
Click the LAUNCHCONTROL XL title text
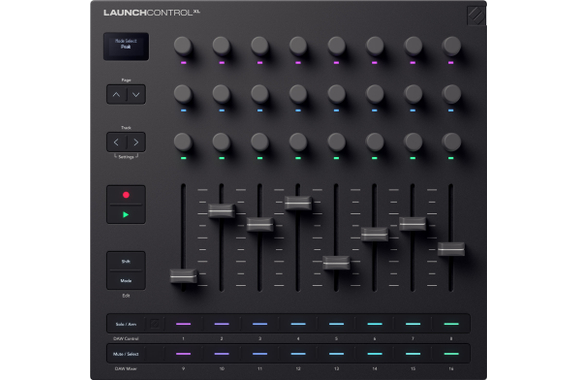[x=151, y=13]
